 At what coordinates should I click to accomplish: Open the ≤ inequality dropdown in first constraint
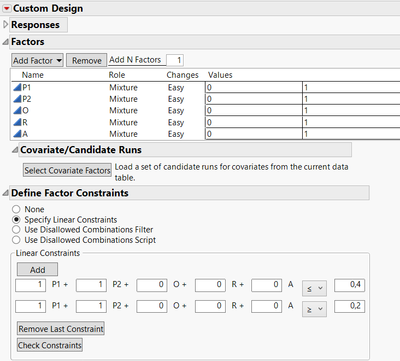314,288
